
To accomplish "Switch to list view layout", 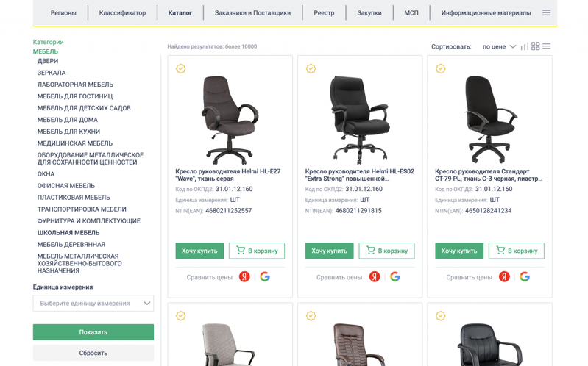I will pyautogui.click(x=546, y=46).
